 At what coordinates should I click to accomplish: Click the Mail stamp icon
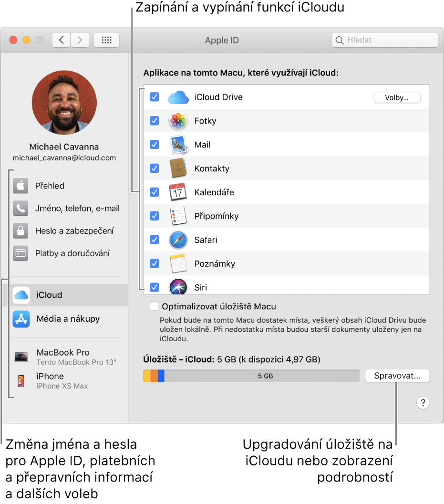click(x=179, y=145)
